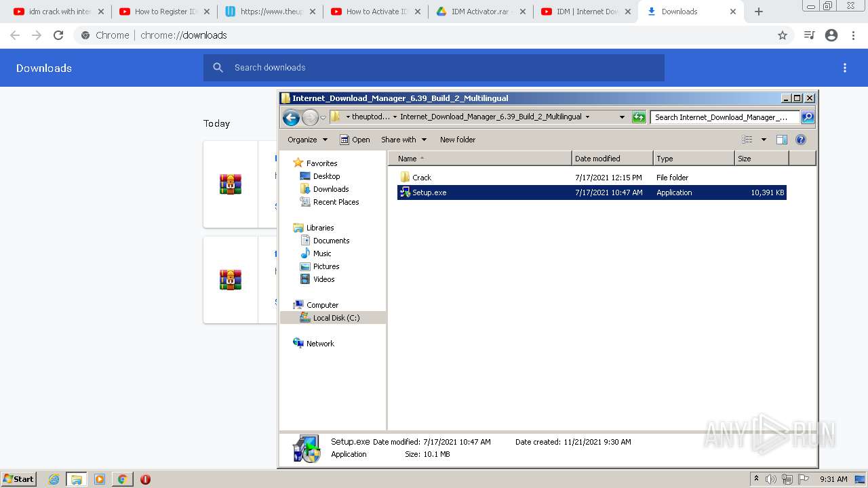Image resolution: width=868 pixels, height=488 pixels.
Task: Select Documents library
Action: coord(325,241)
